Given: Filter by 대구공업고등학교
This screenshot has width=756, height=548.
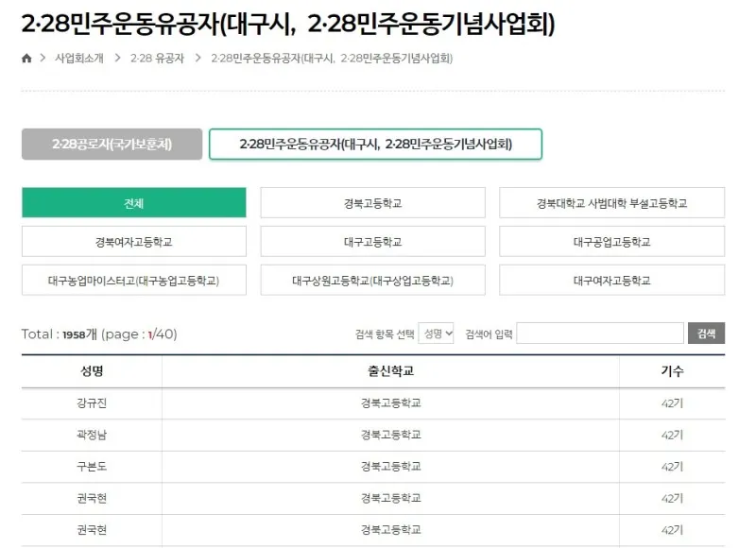Looking at the screenshot, I should pyautogui.click(x=611, y=242).
